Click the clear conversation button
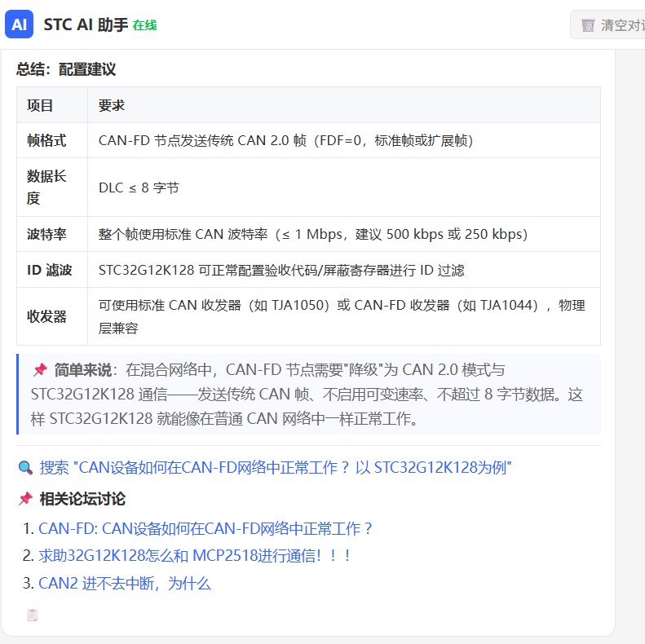645x644 pixels. coord(607,25)
